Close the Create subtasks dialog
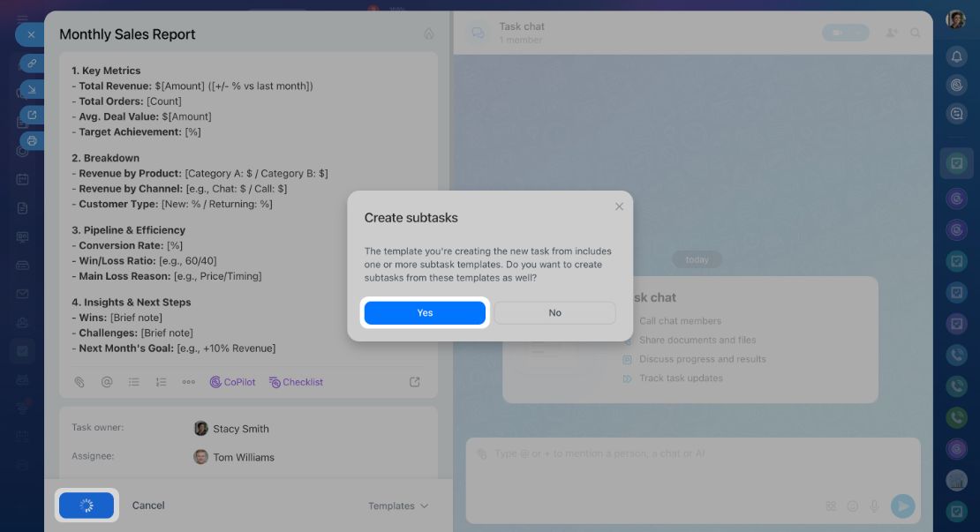Screen dimensions: 980x532 click(x=619, y=206)
